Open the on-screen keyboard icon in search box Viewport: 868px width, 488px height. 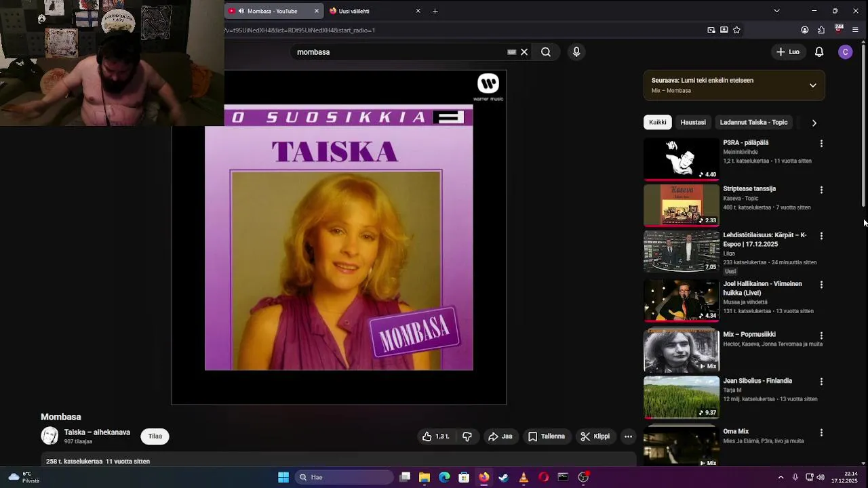point(512,52)
